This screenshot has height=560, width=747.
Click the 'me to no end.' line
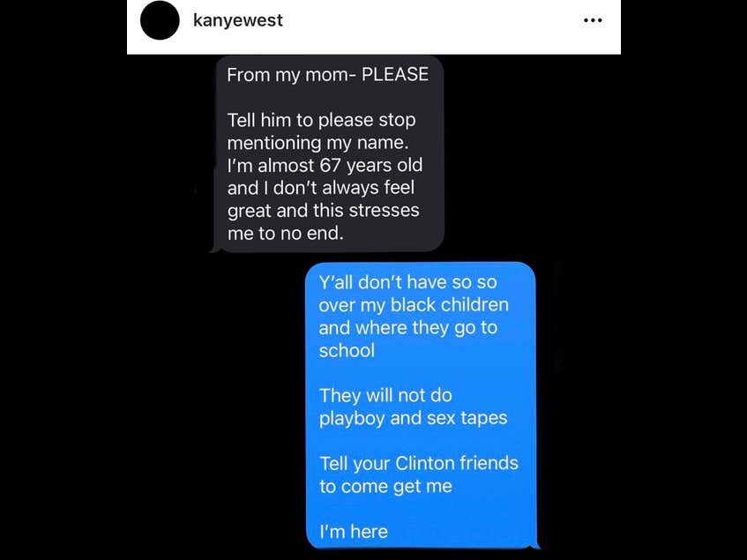point(285,234)
